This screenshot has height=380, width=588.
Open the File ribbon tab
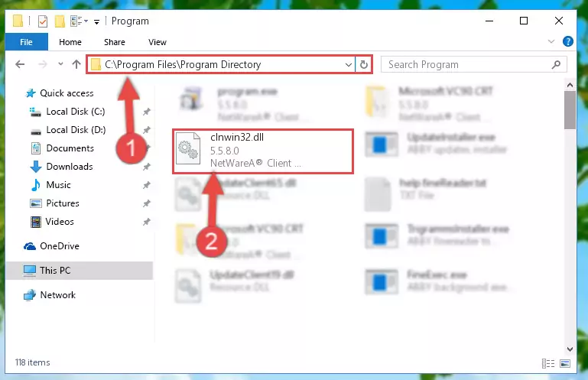pos(26,42)
